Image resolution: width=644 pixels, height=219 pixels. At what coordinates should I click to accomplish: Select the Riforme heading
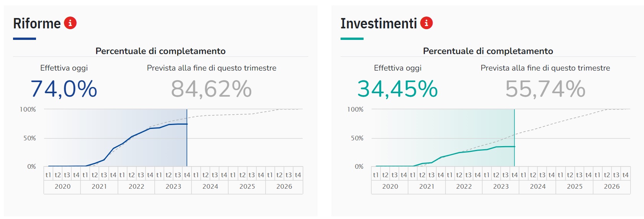[x=37, y=23]
